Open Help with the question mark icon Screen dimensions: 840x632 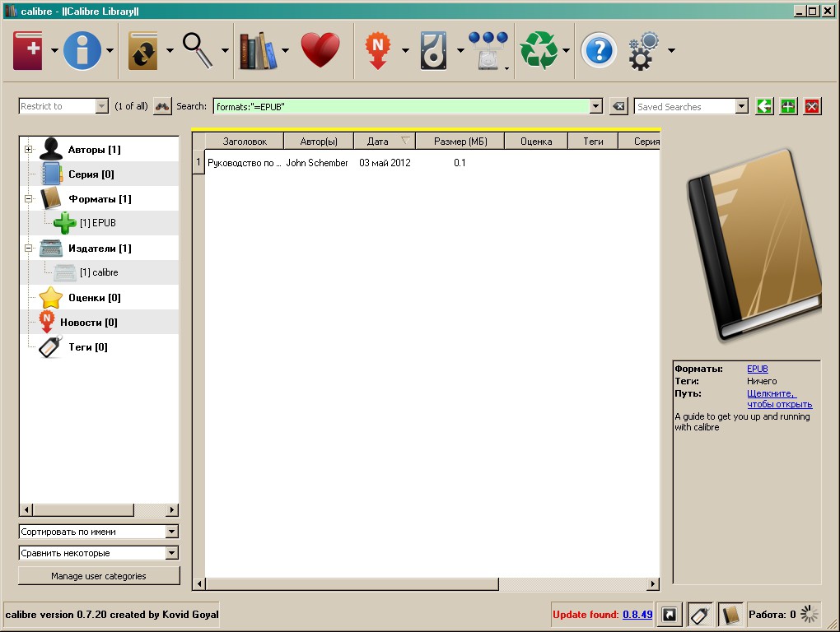point(599,50)
